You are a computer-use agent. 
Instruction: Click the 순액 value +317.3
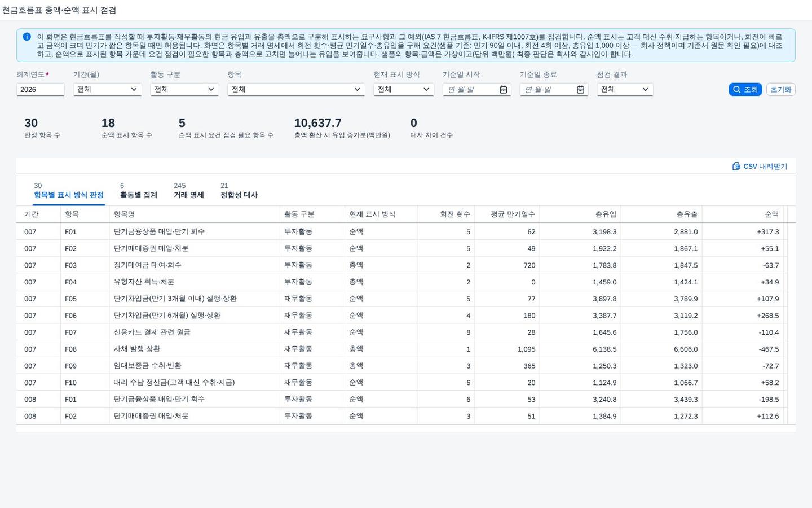point(767,232)
